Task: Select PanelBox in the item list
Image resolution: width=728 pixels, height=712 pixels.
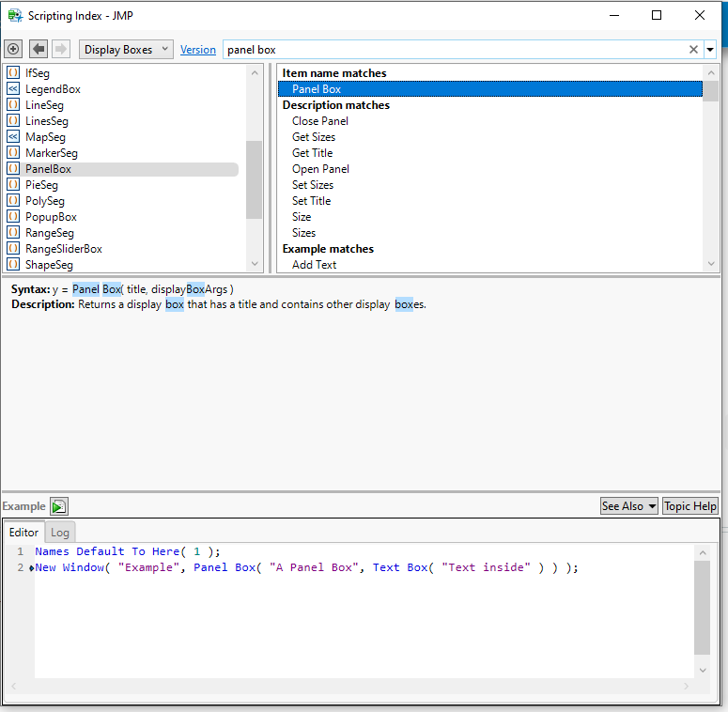Action: pos(48,169)
